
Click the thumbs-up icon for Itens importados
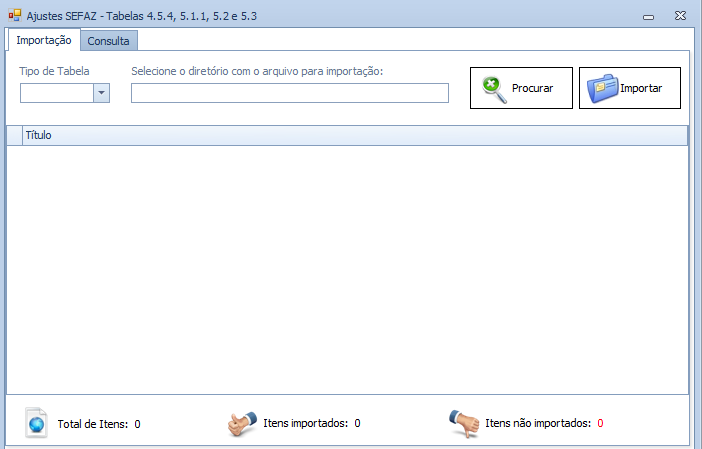click(242, 423)
